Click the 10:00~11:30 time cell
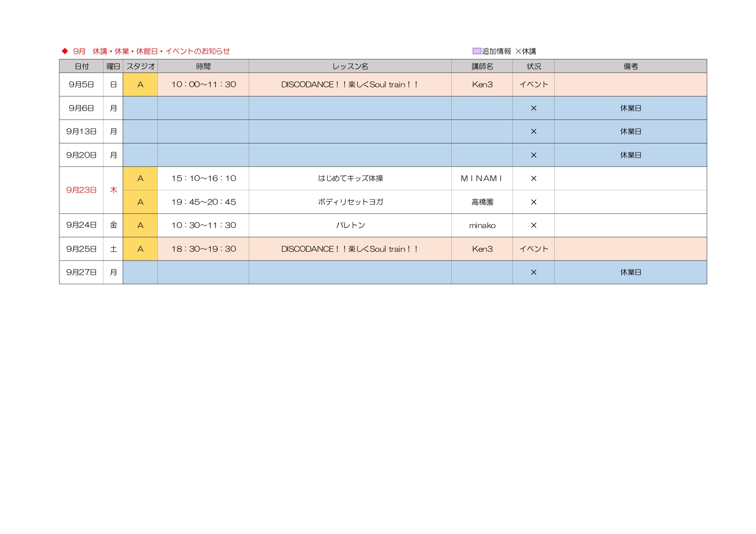Viewport: 756px width, 534px height. (203, 84)
